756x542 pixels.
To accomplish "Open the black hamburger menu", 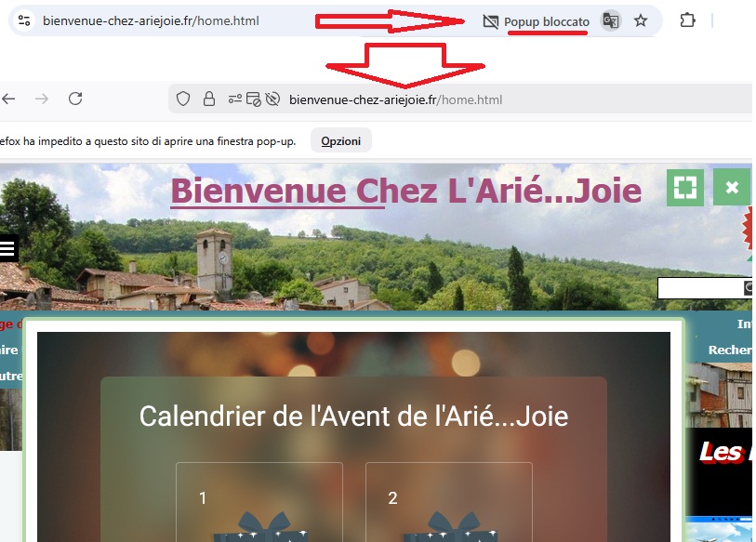I will coord(8,248).
